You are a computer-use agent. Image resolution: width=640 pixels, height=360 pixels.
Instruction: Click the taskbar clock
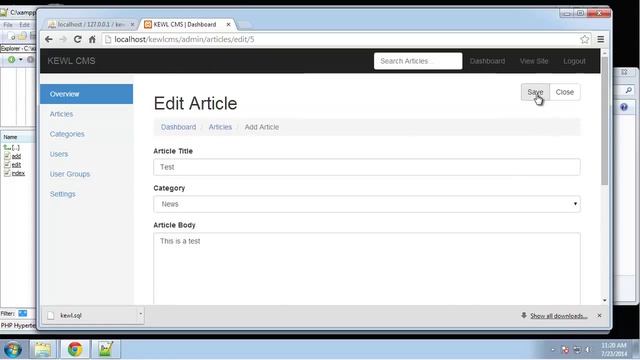tap(613, 350)
